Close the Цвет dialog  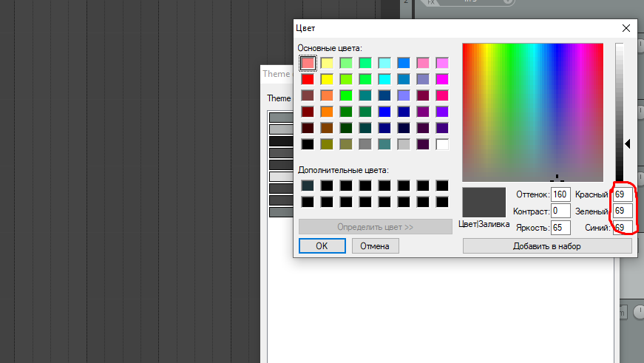626,28
